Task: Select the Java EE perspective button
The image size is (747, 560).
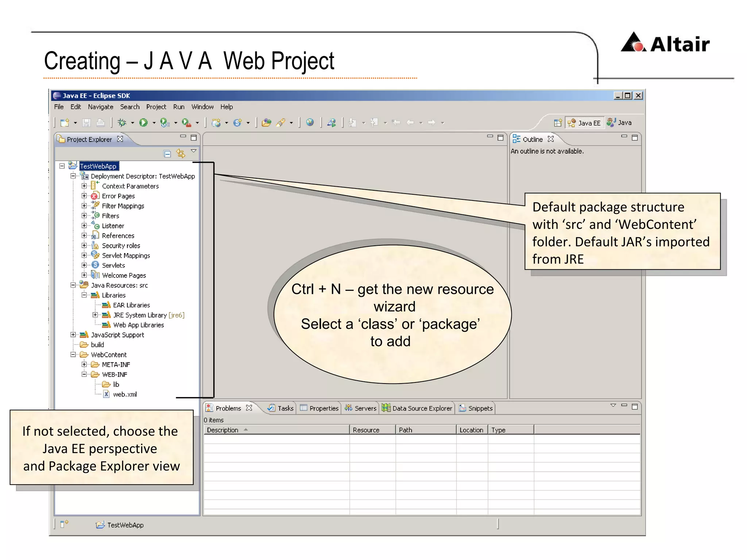Action: pyautogui.click(x=584, y=123)
